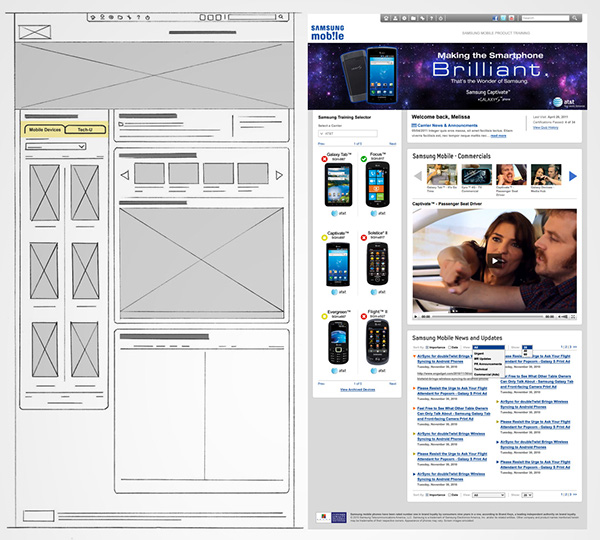The image size is (600, 540).
Task: Follow the read more link
Action: [x=498, y=136]
